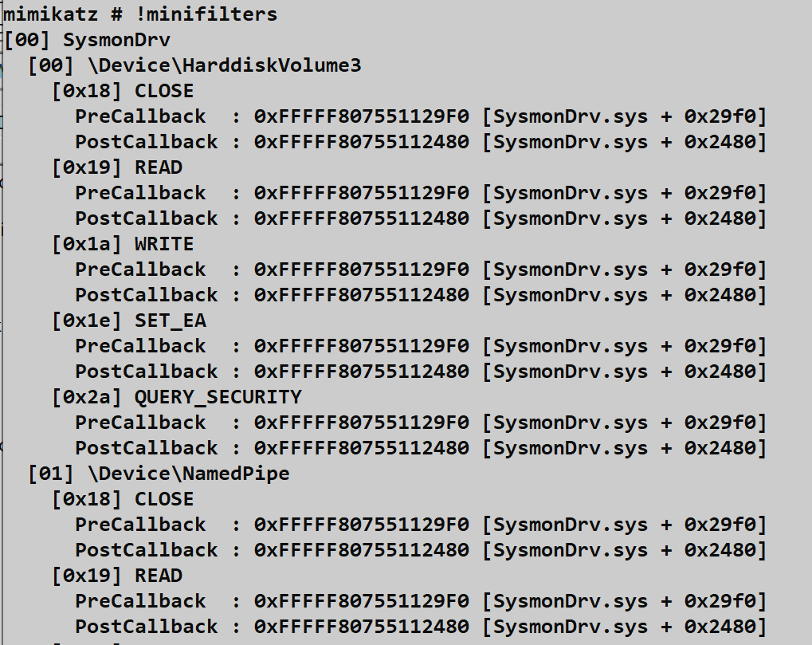The image size is (812, 645).
Task: Click CLOSE entry under NamedPipe
Action: tap(123, 499)
